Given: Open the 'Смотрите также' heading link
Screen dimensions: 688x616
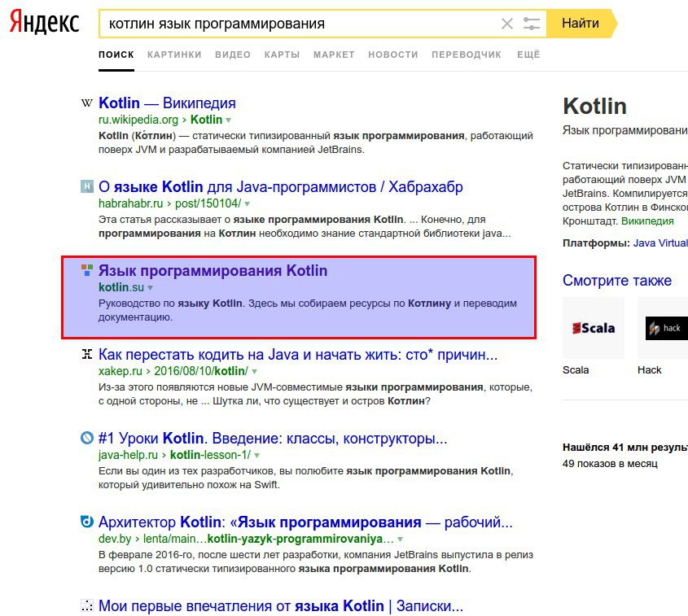Looking at the screenshot, I should tap(617, 280).
